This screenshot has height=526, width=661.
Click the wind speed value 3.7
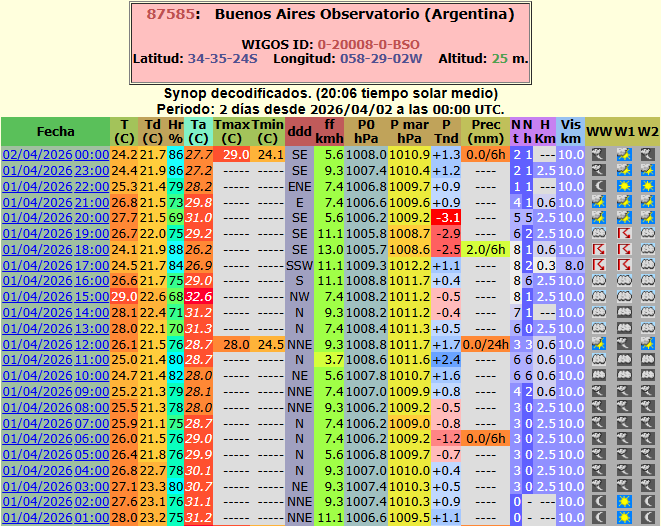[329, 360]
